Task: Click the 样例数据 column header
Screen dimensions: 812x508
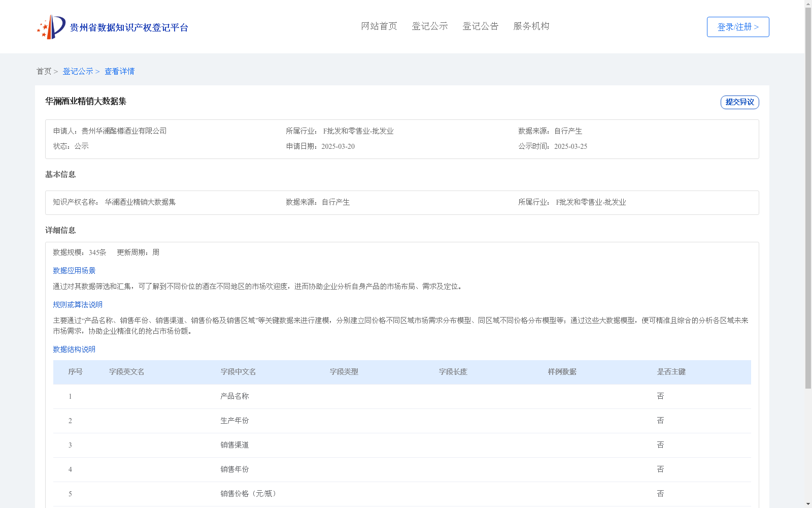Action: point(562,372)
